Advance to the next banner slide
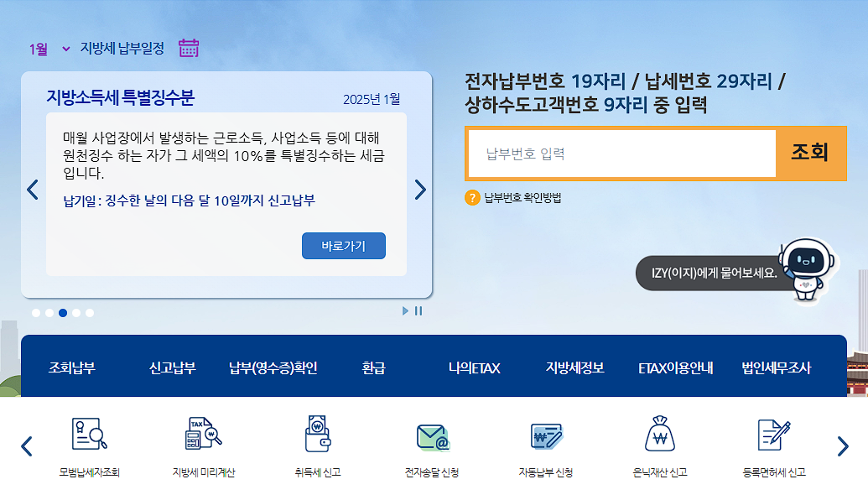 coord(420,190)
